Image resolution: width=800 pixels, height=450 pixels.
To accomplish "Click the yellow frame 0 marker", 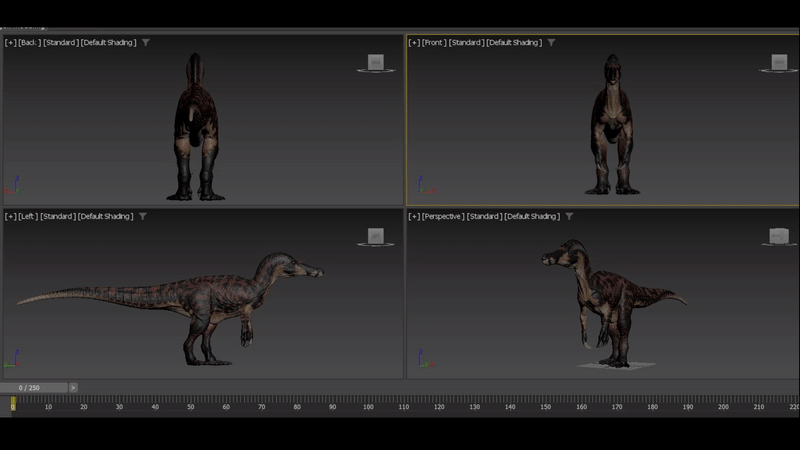I will (x=13, y=405).
